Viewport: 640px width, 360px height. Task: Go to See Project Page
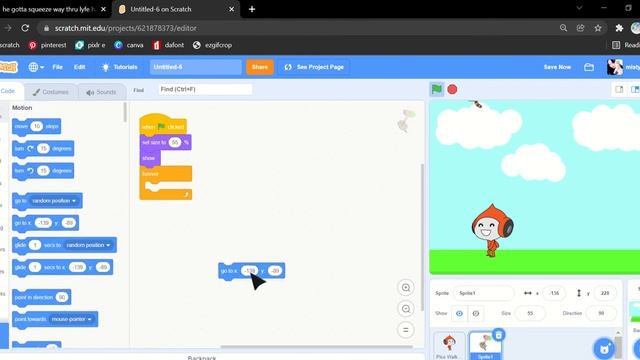click(x=314, y=67)
